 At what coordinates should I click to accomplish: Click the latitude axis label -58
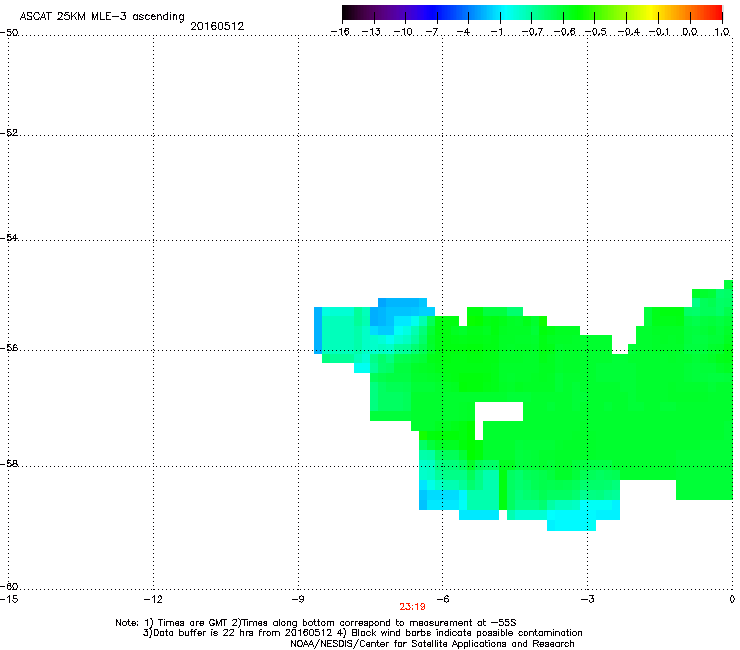click(x=9, y=464)
